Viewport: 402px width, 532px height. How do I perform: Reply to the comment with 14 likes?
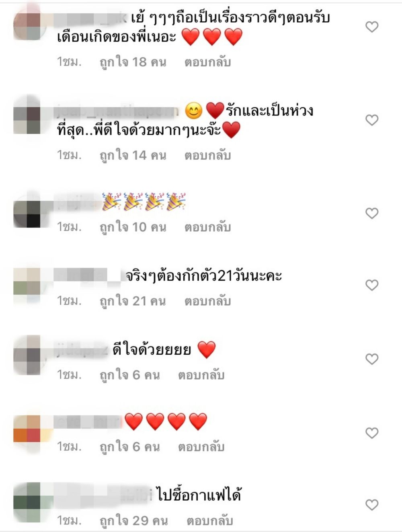(x=208, y=155)
